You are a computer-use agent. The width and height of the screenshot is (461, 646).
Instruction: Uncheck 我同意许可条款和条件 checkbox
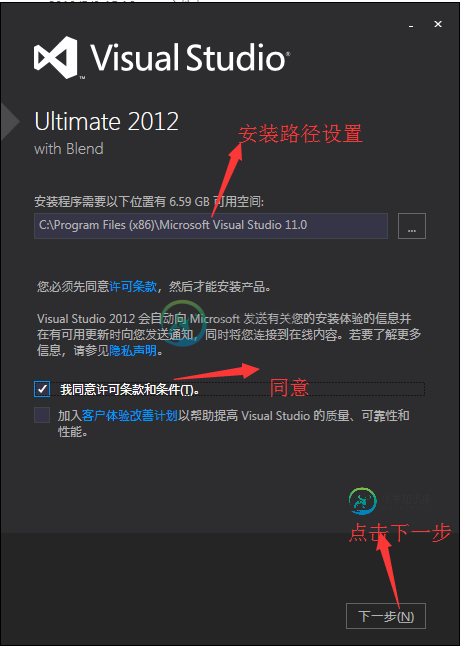point(42,389)
